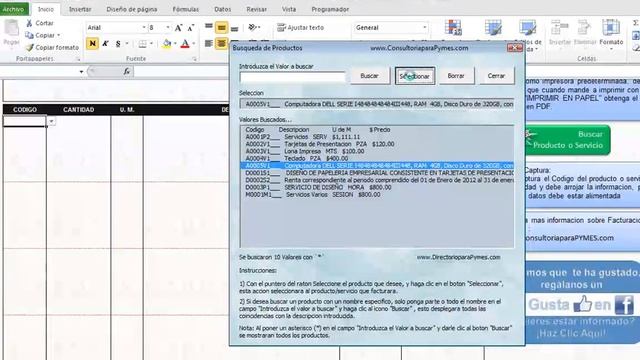Click the Introduzca el Valor a buscar field
Viewport: 640px width, 360px height.
[x=293, y=77]
